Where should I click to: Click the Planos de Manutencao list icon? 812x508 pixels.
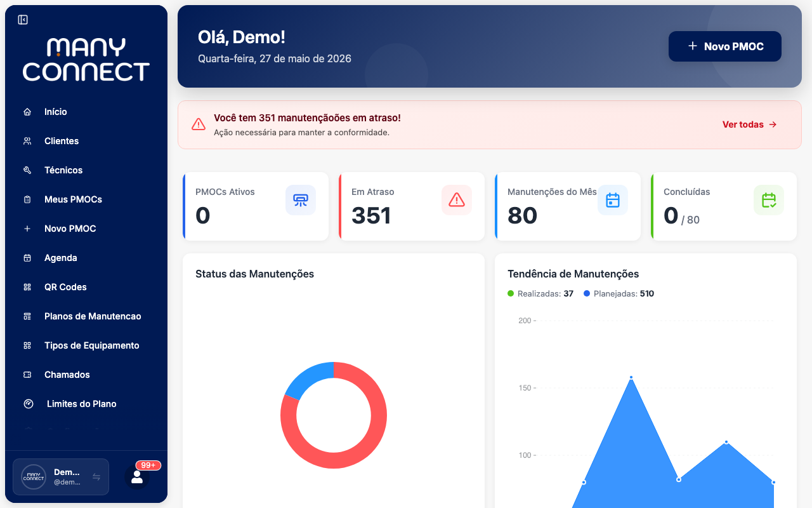[x=27, y=316]
